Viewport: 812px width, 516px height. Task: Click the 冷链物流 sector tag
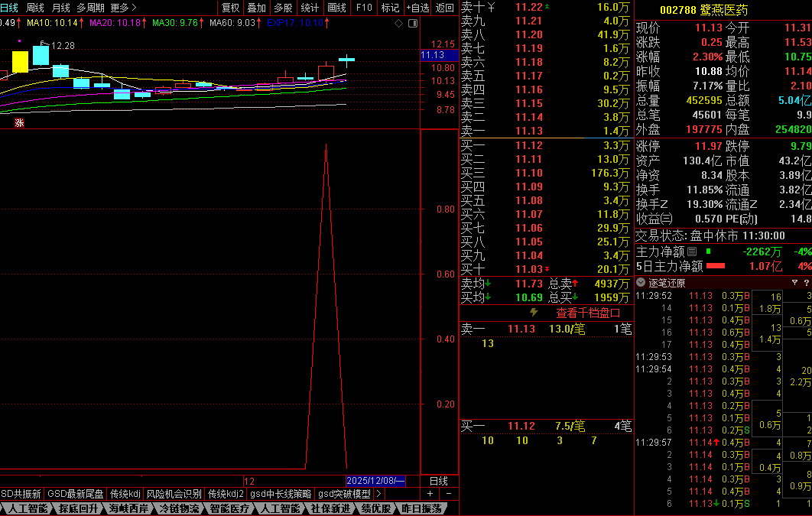click(177, 508)
